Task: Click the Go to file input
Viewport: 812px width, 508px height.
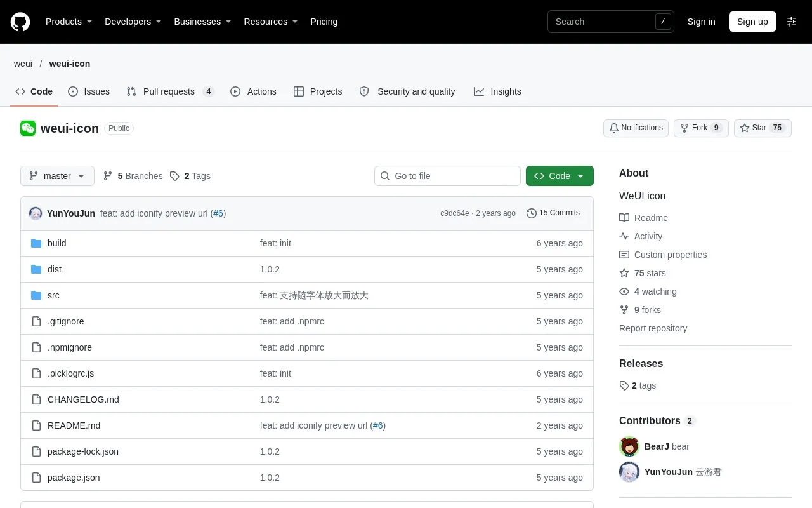Action: (447, 176)
